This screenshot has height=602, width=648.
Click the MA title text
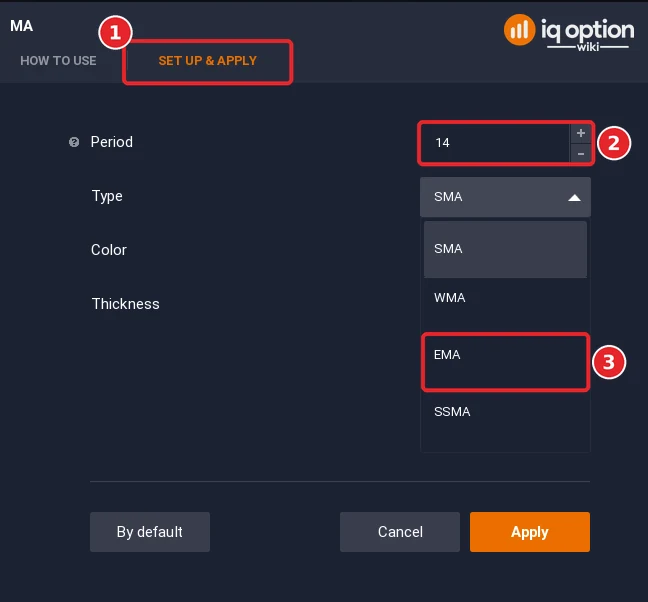(21, 26)
